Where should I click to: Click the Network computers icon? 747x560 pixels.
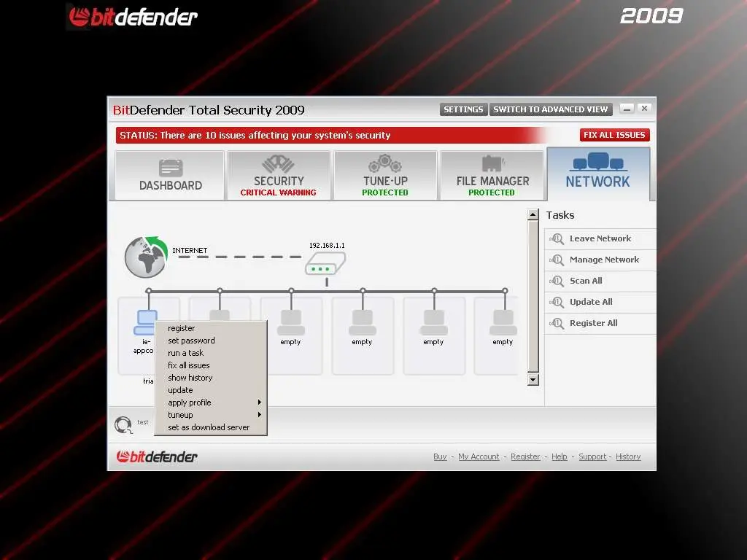point(598,162)
